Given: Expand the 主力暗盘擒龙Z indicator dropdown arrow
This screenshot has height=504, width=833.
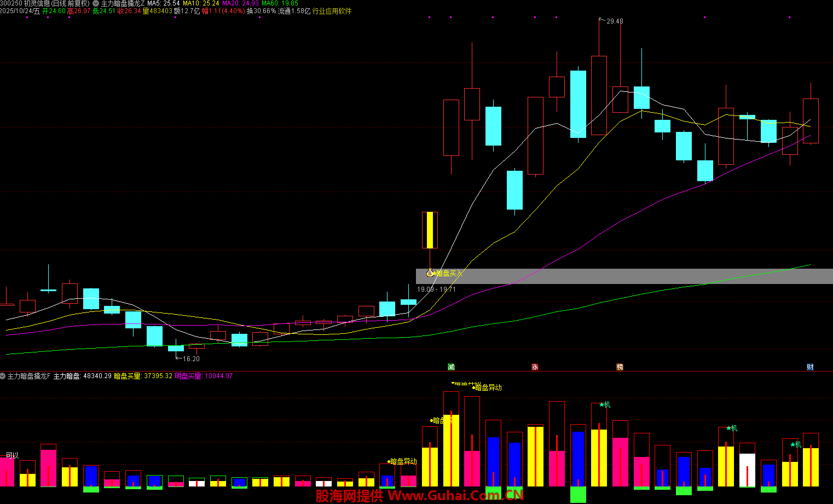Looking at the screenshot, I should (x=96, y=3).
